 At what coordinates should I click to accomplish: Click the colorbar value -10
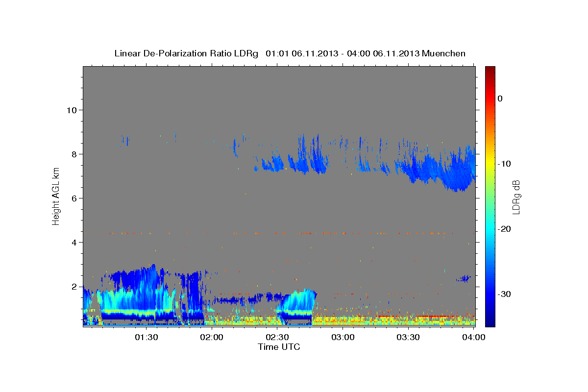[505, 164]
